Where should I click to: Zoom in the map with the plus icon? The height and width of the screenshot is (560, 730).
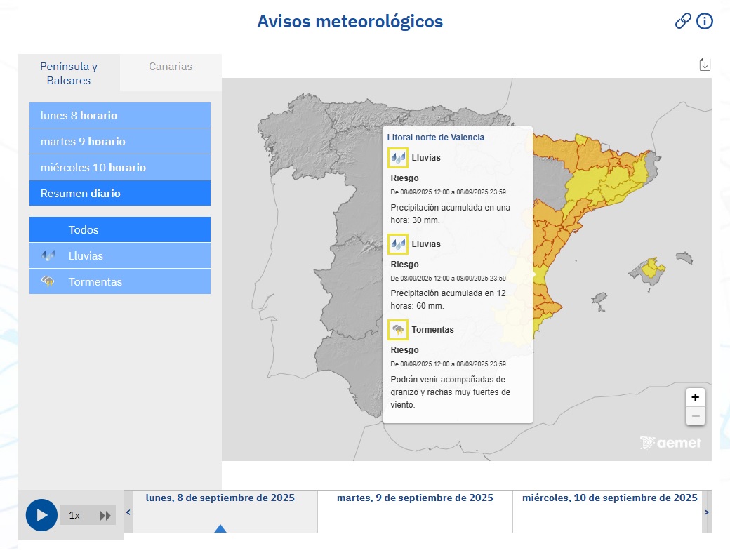(x=695, y=397)
